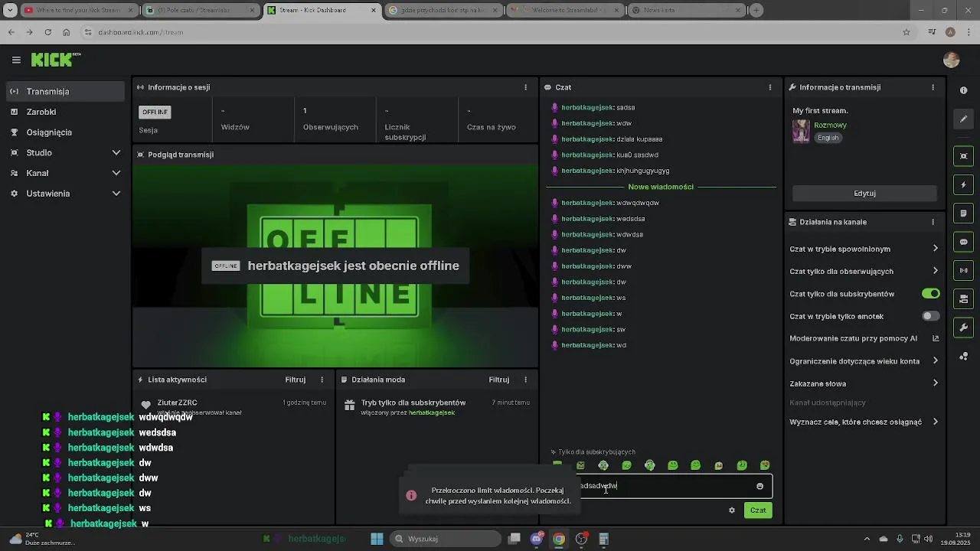Show hidden system tray icons

[x=867, y=539]
